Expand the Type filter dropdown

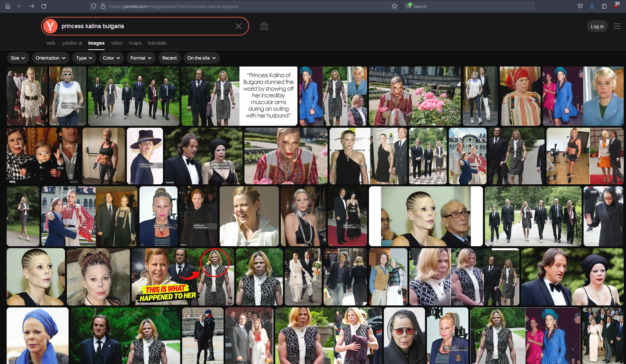click(x=84, y=58)
